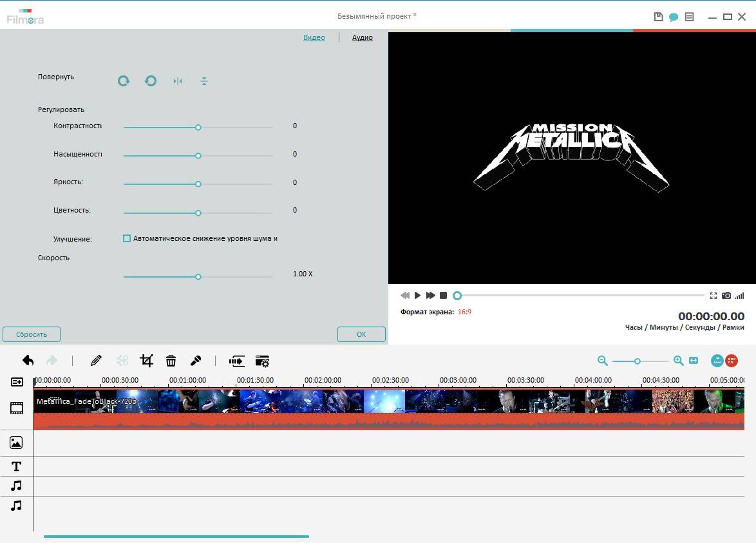Click the 00:00:00.00 timecode display
Viewport: 756px width, 543px height.
click(711, 316)
